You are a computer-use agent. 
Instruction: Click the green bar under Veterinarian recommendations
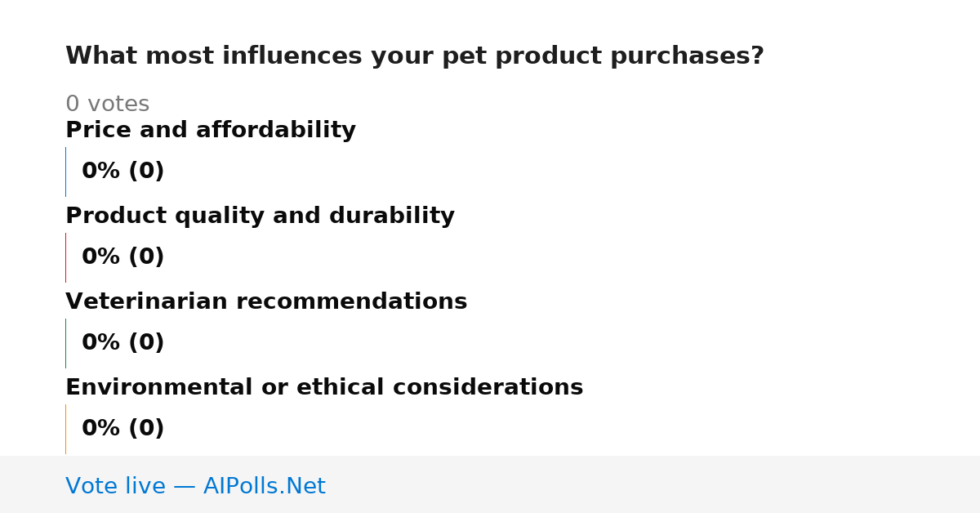(65, 343)
